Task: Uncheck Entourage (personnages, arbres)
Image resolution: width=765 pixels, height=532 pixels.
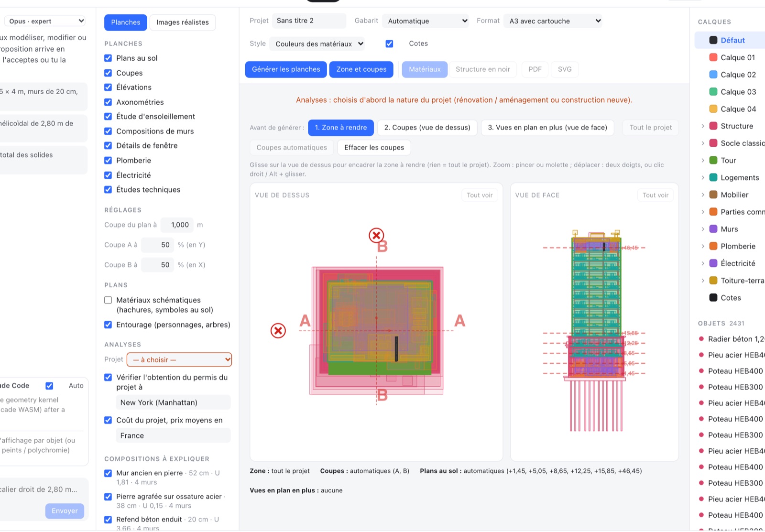Action: coord(108,325)
